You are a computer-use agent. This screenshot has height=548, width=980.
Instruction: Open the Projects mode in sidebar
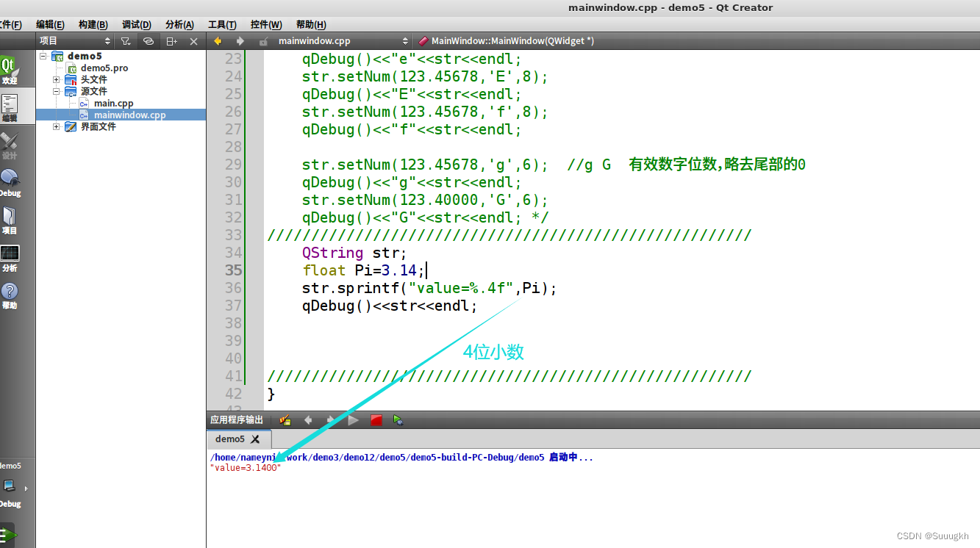pyautogui.click(x=9, y=220)
